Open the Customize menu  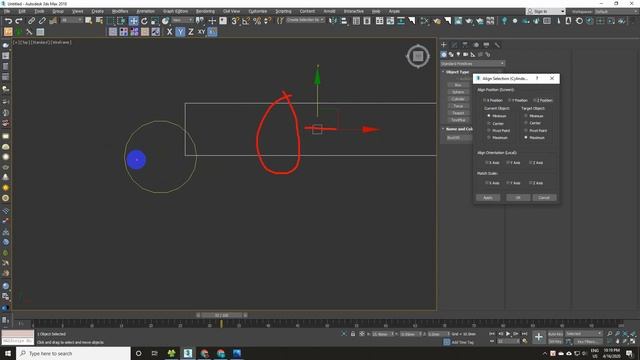coord(258,11)
